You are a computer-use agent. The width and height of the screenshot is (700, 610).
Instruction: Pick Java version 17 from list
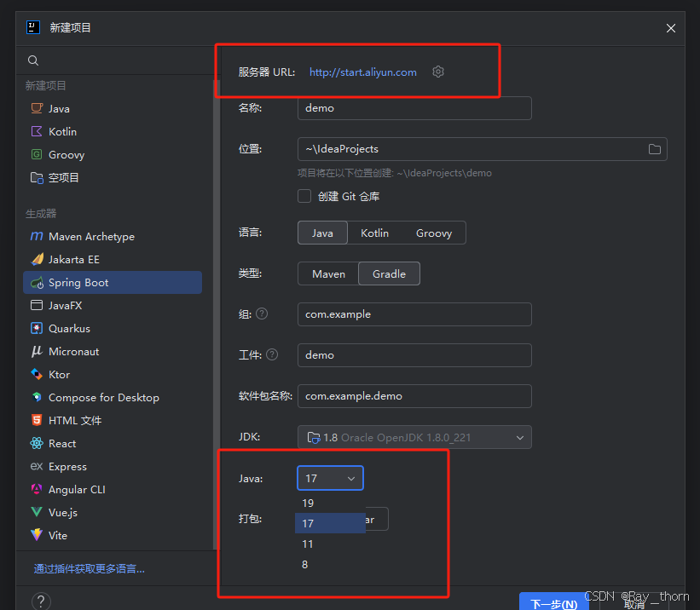pyautogui.click(x=330, y=523)
